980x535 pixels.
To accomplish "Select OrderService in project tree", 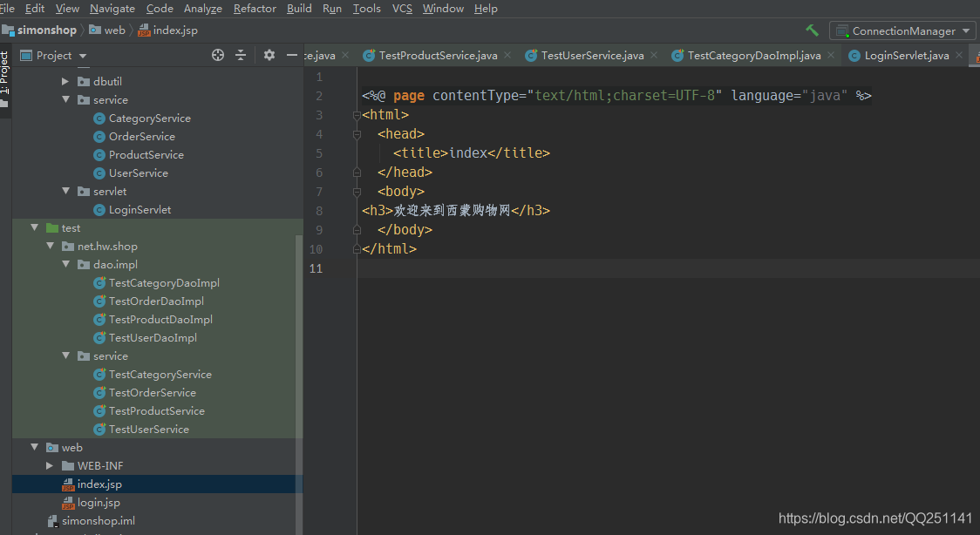I will (x=142, y=136).
